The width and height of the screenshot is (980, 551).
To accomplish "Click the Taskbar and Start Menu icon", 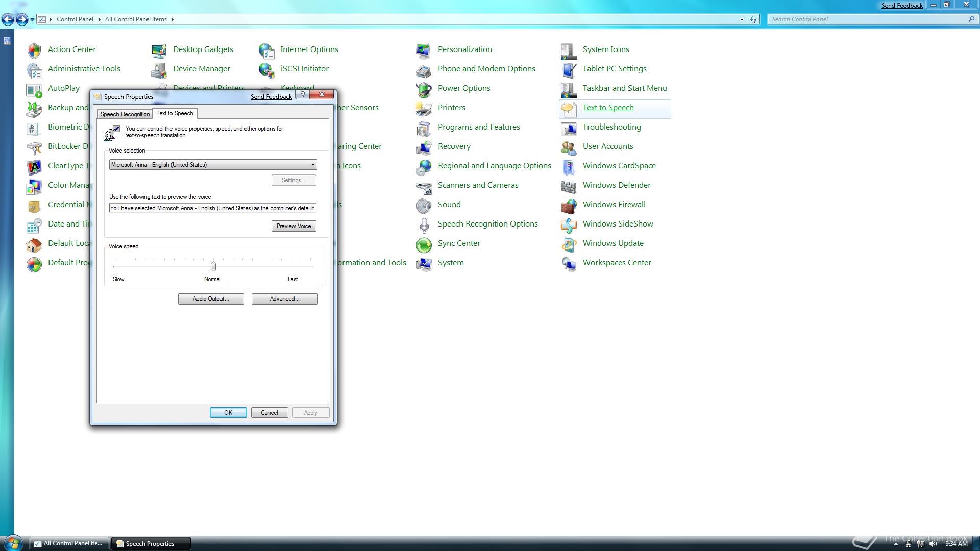I will coord(569,89).
